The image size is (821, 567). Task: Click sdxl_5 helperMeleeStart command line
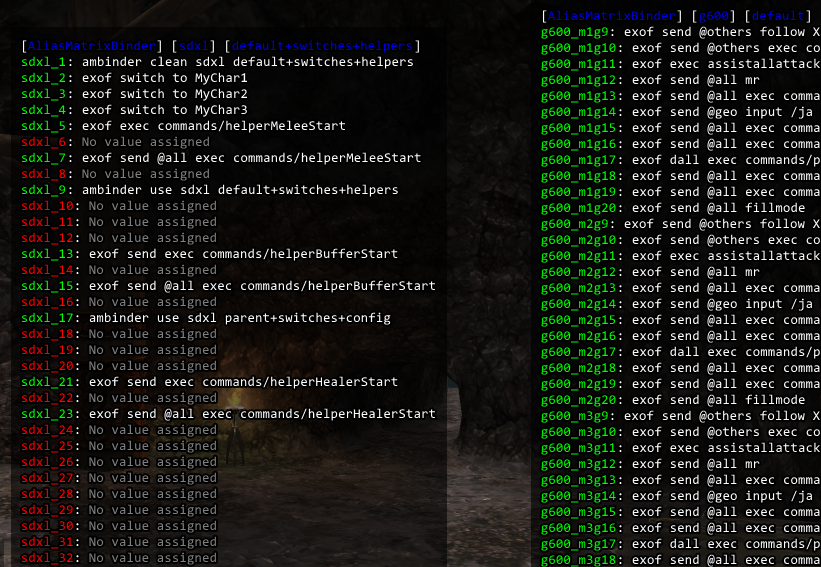pos(183,126)
